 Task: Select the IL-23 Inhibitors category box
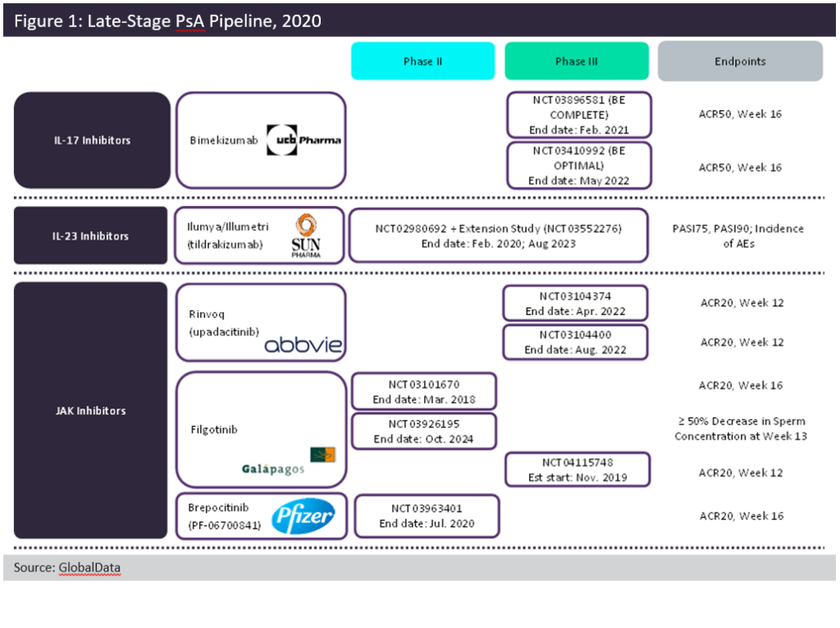(91, 235)
